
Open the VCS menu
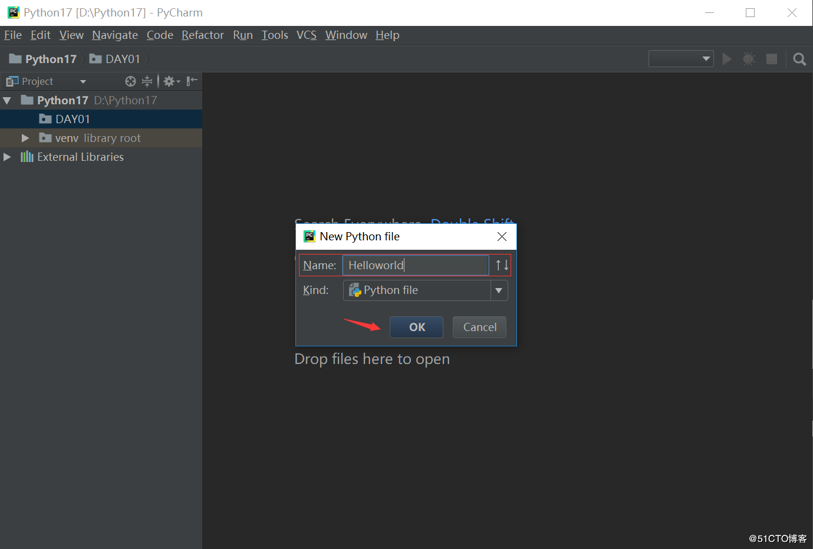306,35
